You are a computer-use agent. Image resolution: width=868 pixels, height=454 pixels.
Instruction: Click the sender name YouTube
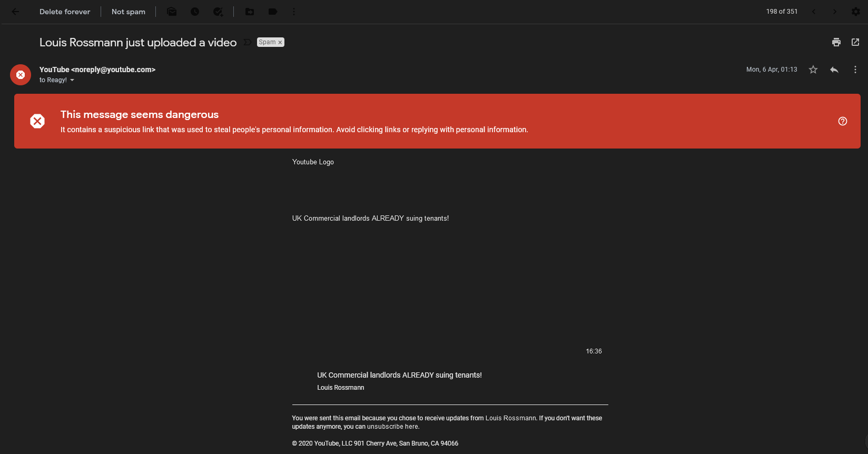(x=54, y=70)
